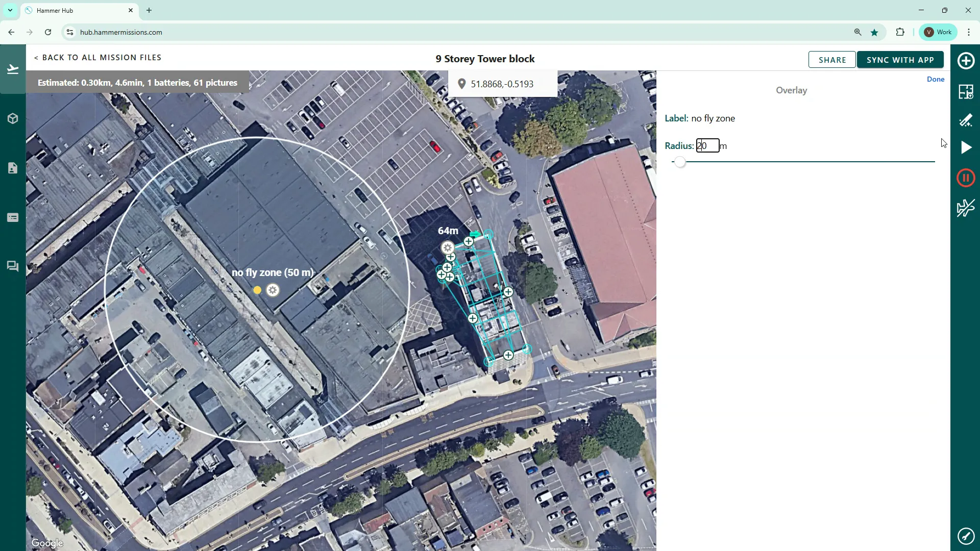Image resolution: width=980 pixels, height=551 pixels.
Task: Select the measure ruler pencil tool
Action: tap(966, 120)
